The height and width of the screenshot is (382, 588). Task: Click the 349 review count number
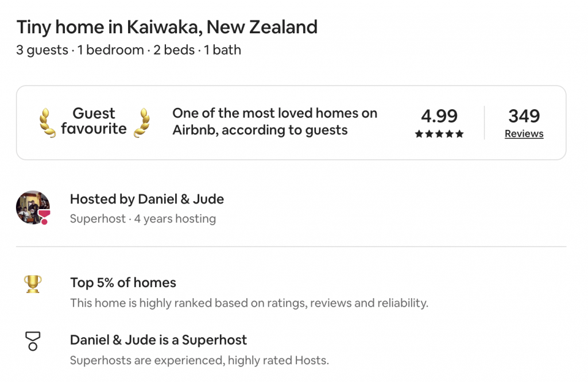pos(524,116)
